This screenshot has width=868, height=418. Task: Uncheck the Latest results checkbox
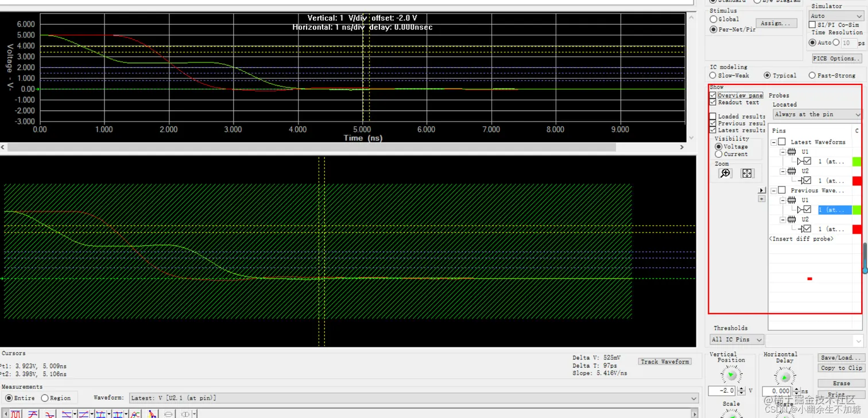pos(712,130)
